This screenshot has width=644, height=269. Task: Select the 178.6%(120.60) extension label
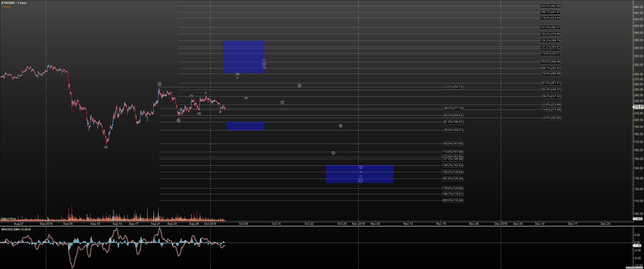pos(452,188)
